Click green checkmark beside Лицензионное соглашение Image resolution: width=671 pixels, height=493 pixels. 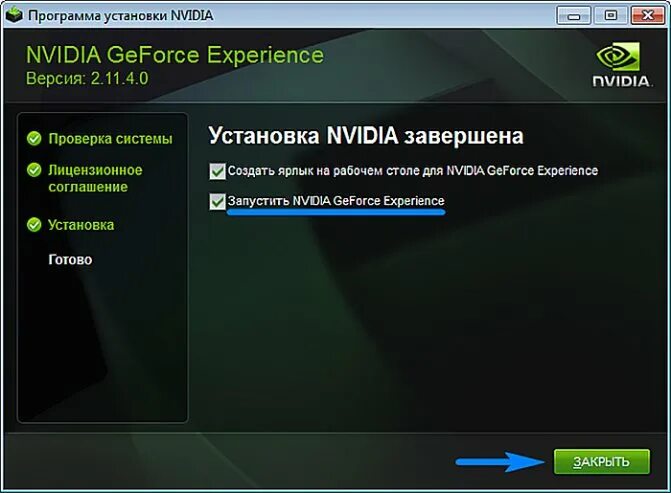tap(34, 170)
